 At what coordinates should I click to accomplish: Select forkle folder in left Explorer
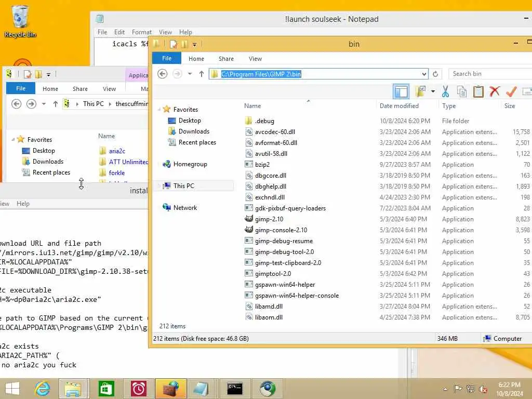click(x=117, y=172)
